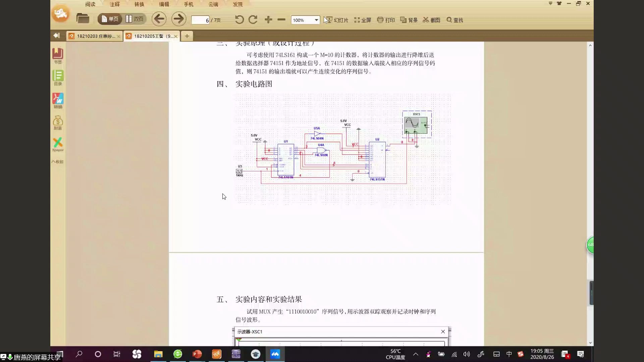Collapse sidebar tools via 收起
This screenshot has width=644, height=362.
tap(57, 162)
